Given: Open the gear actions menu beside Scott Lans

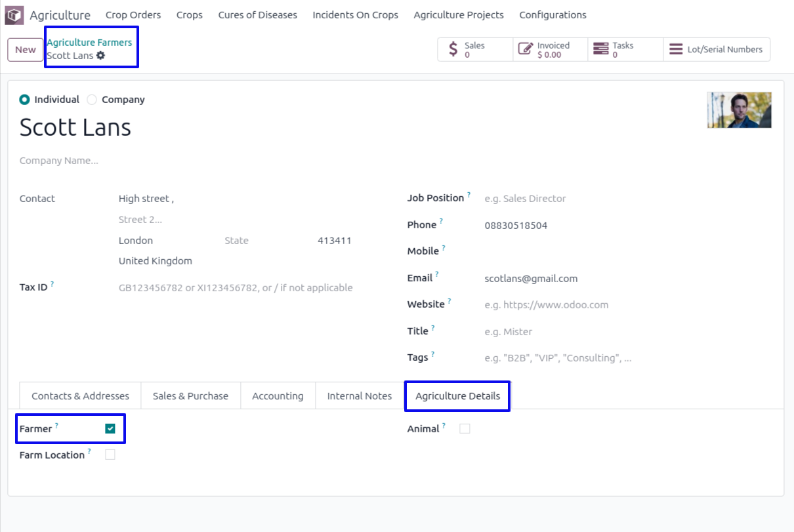Looking at the screenshot, I should coord(100,56).
